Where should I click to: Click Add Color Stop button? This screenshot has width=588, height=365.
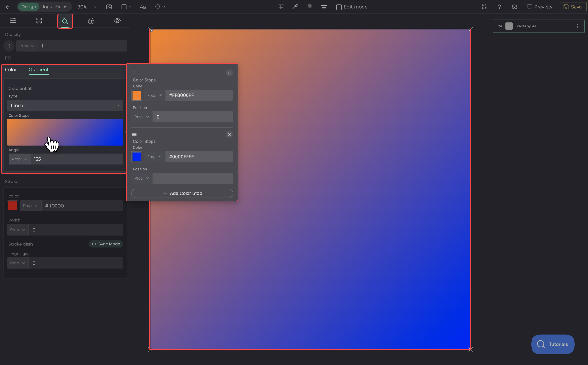coord(182,193)
